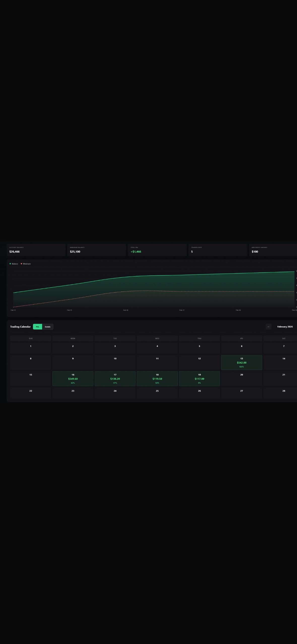Open the Account Balance stat card

[x=36, y=250]
